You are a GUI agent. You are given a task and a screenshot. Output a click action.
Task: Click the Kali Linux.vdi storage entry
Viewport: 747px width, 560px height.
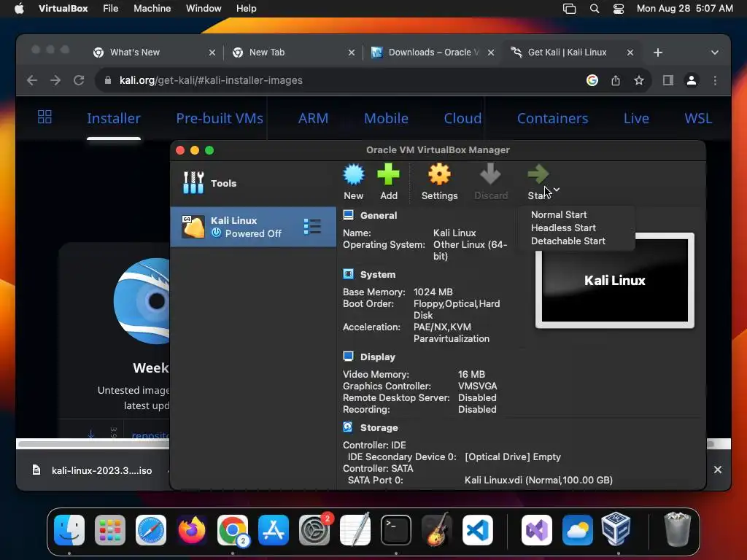[x=538, y=481]
